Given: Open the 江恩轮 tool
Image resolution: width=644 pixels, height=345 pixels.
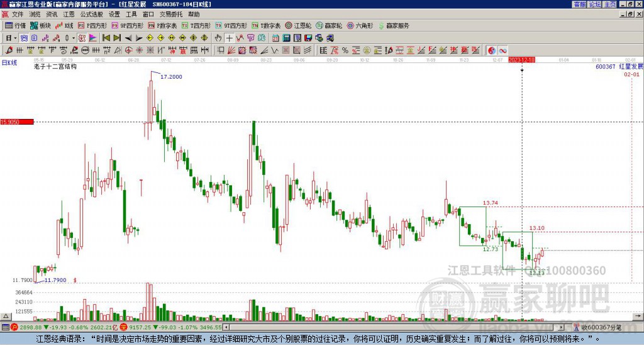Looking at the screenshot, I should pyautogui.click(x=298, y=25).
